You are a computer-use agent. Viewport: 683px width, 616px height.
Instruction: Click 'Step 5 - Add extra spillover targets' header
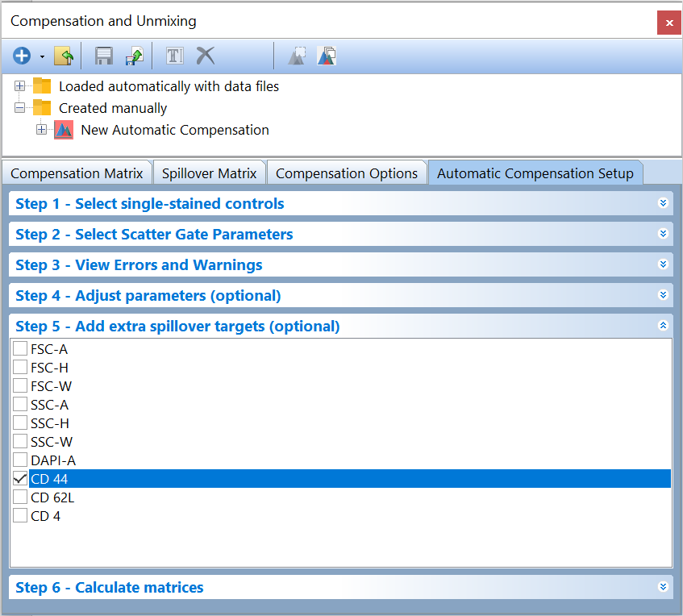point(341,326)
